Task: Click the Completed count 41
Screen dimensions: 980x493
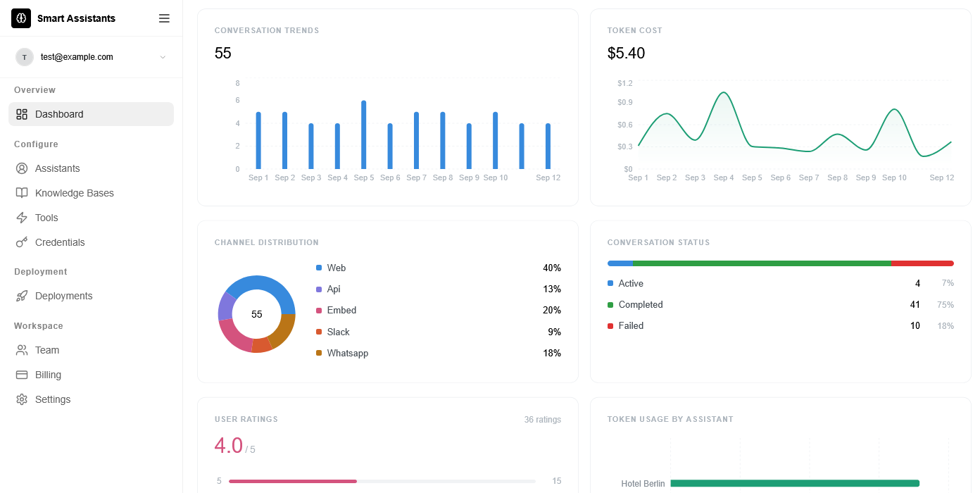Action: pyautogui.click(x=915, y=304)
